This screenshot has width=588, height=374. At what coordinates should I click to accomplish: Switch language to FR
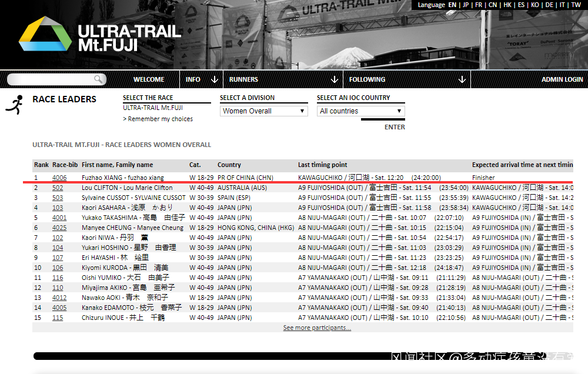click(x=479, y=5)
